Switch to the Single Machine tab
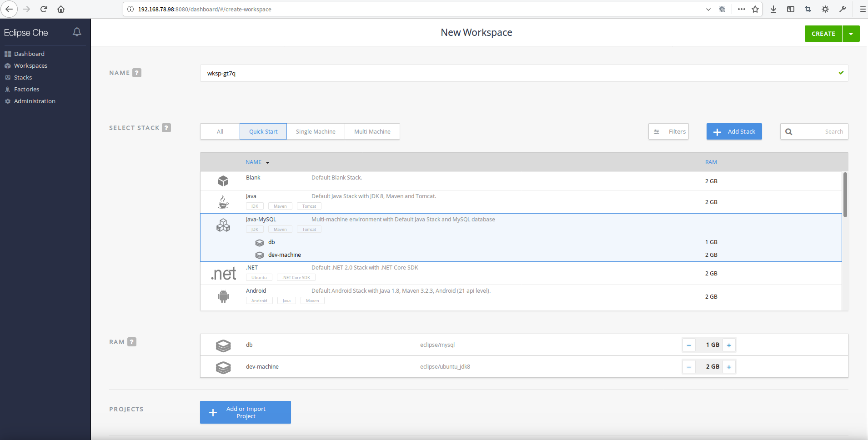Viewport: 868px width, 440px height. click(x=316, y=131)
